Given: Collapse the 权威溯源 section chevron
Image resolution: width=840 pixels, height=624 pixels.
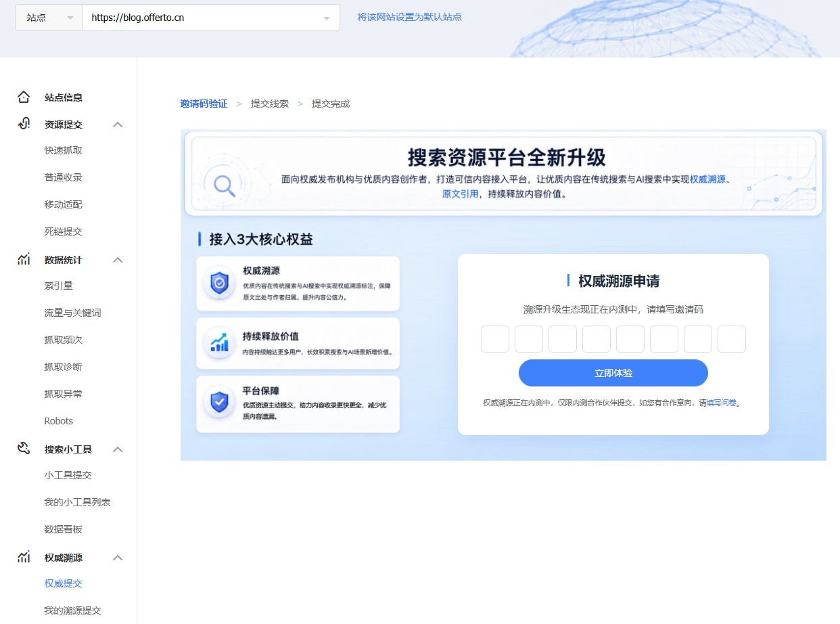Looking at the screenshot, I should [x=118, y=558].
